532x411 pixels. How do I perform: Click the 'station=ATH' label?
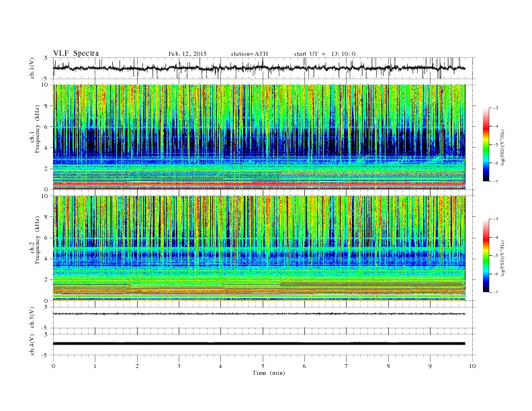(x=249, y=54)
